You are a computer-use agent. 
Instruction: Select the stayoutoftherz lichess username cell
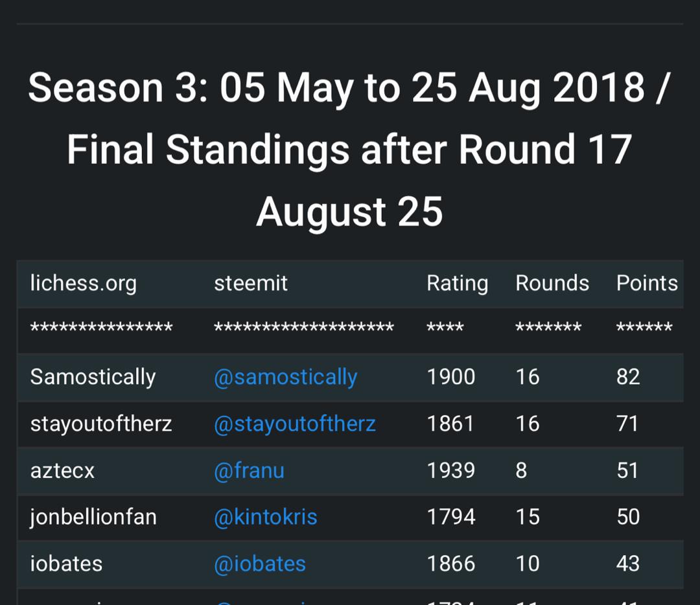pyautogui.click(x=101, y=424)
